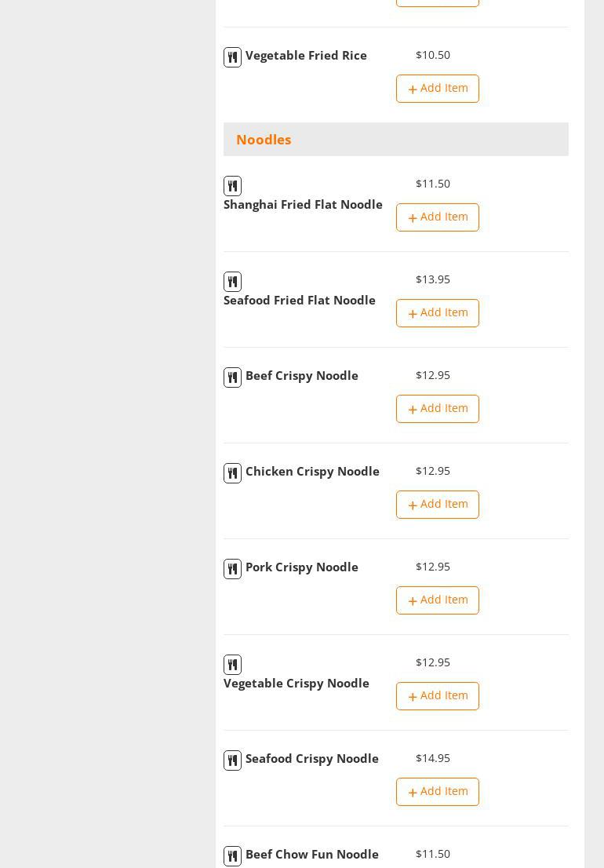This screenshot has width=604, height=868.
Task: Click the utensils icon above Vegetable Crispy Noodle
Action: [232, 665]
